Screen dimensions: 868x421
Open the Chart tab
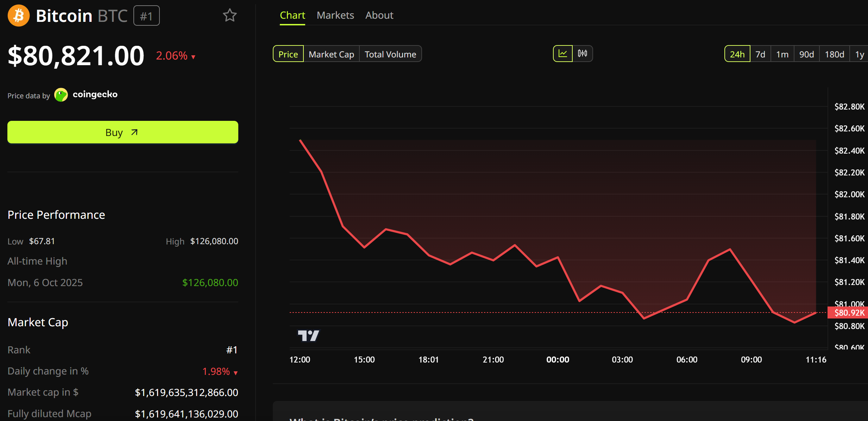pyautogui.click(x=292, y=16)
